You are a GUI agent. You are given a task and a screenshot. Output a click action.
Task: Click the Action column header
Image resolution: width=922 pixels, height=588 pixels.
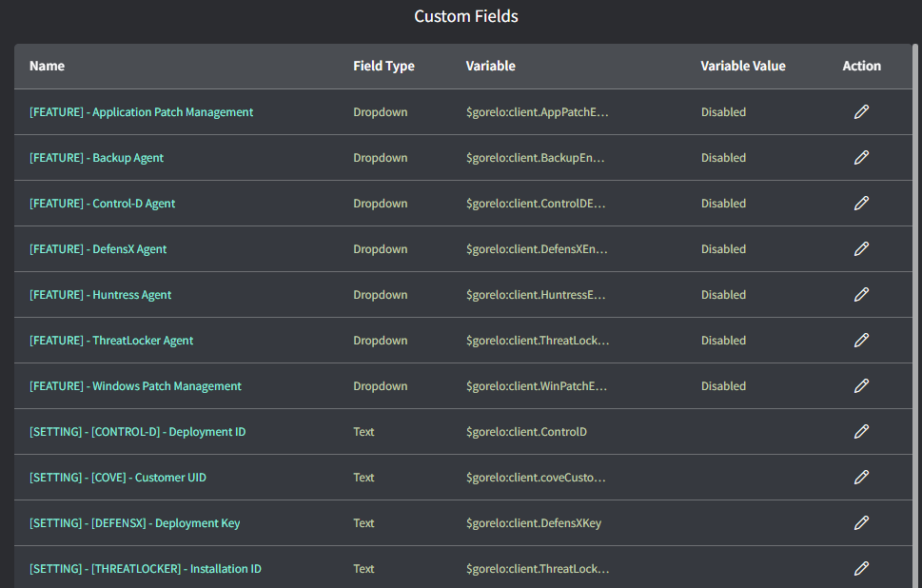point(861,66)
